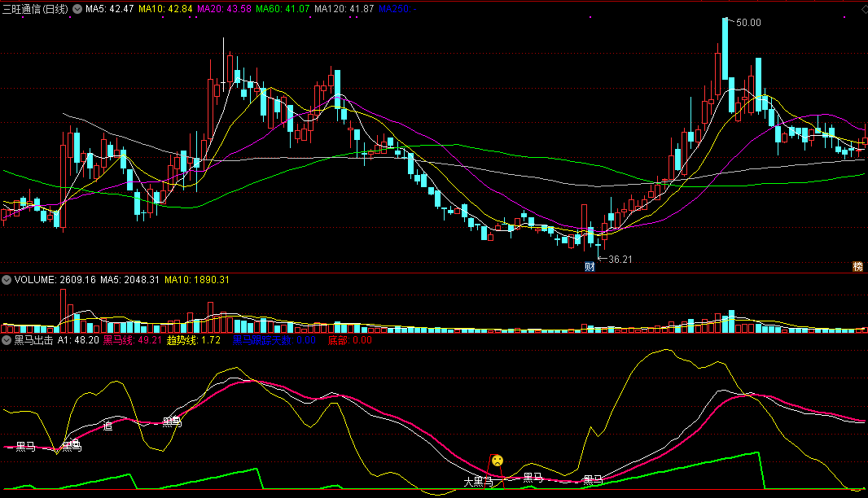
Task: Select the 三旺通信(日线) chart title
Action: (36, 9)
